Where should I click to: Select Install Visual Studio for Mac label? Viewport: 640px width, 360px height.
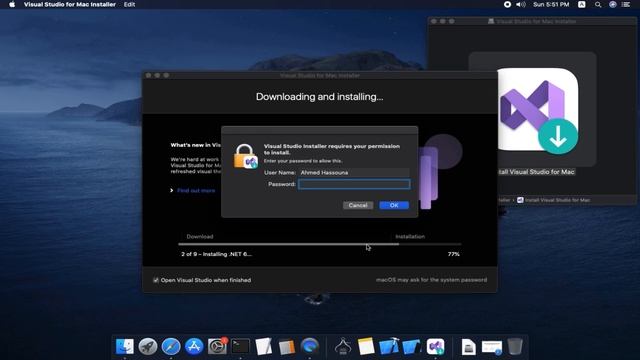(x=536, y=172)
